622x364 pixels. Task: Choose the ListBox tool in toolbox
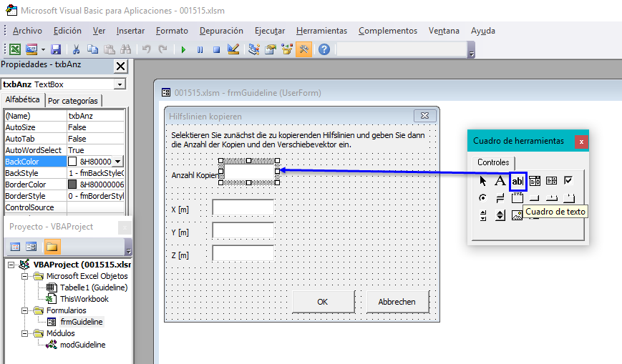tap(551, 181)
